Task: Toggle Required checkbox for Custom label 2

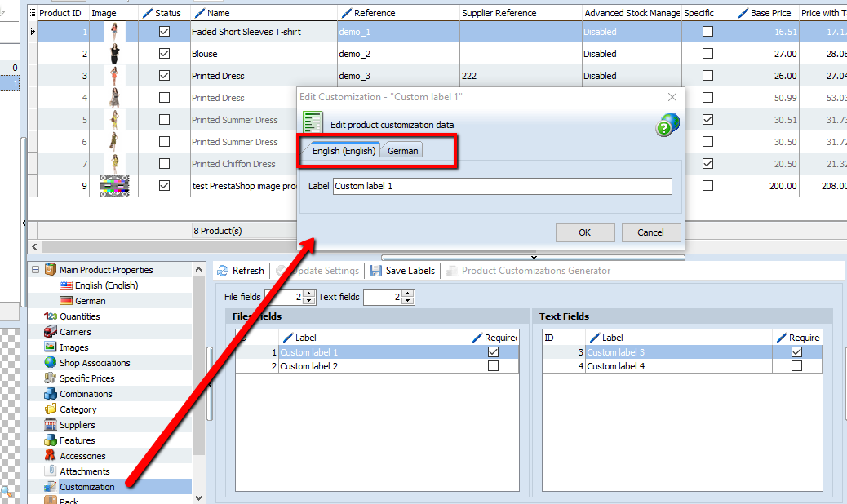Action: [493, 366]
